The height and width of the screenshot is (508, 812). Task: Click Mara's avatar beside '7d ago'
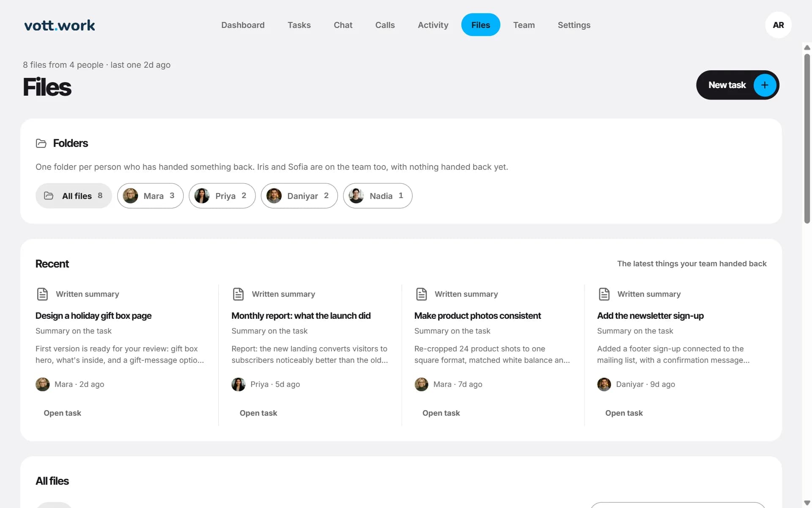click(421, 384)
